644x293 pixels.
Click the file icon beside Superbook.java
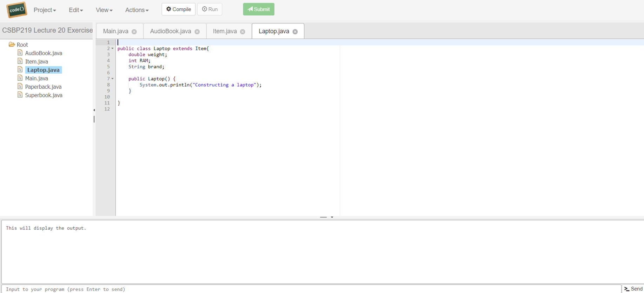(20, 95)
